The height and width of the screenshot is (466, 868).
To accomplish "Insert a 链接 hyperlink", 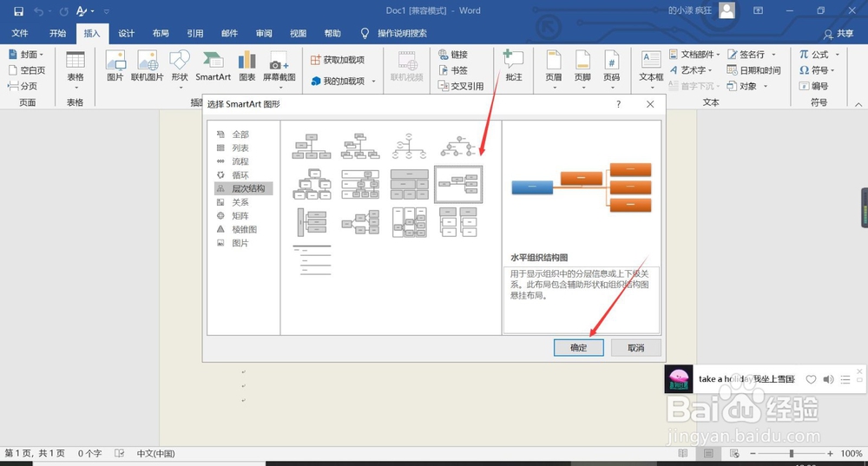I will pos(453,55).
